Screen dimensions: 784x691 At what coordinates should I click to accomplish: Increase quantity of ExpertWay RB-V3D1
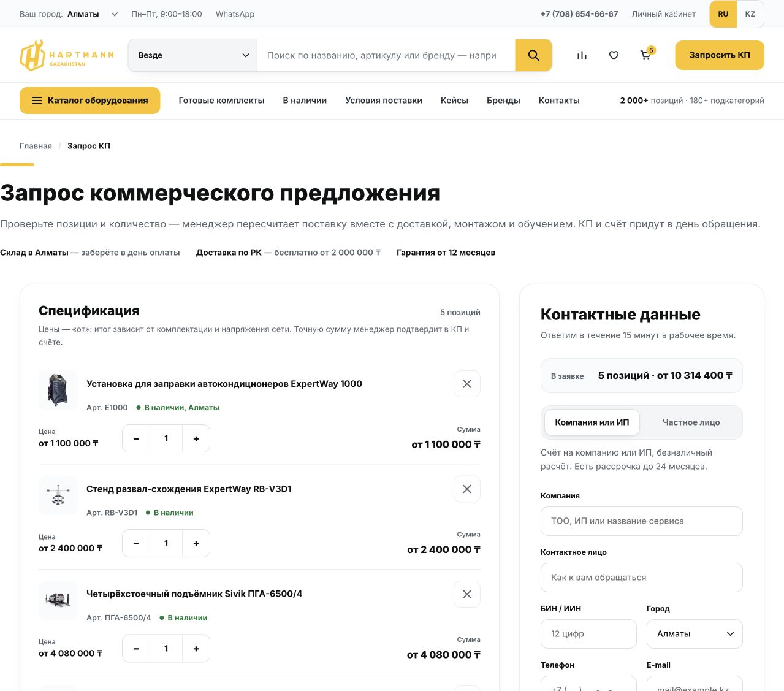pos(196,543)
